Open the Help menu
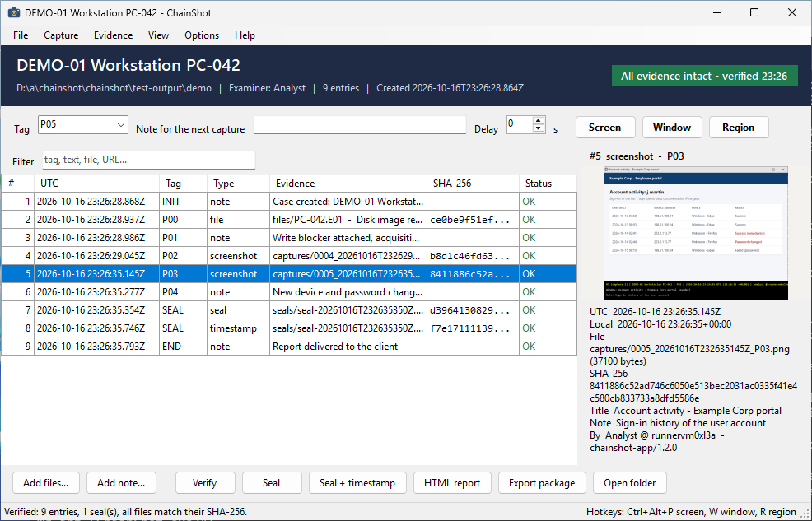Image resolution: width=812 pixels, height=521 pixels. click(x=245, y=35)
